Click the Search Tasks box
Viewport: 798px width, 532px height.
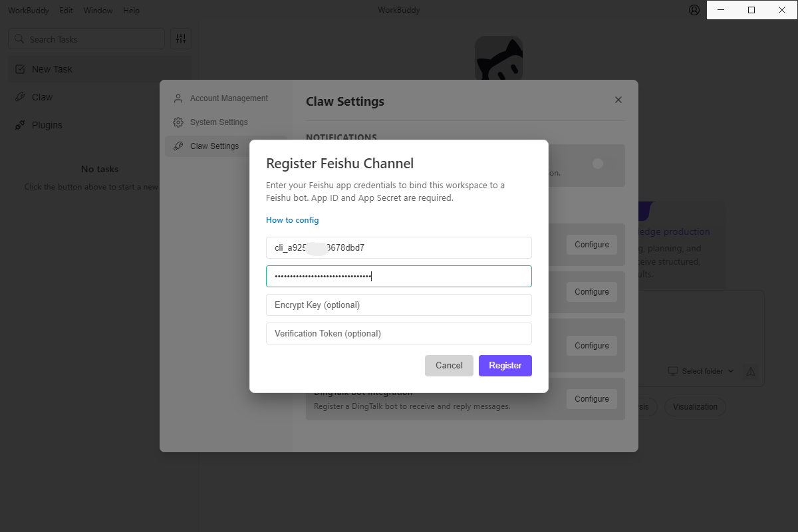point(86,39)
